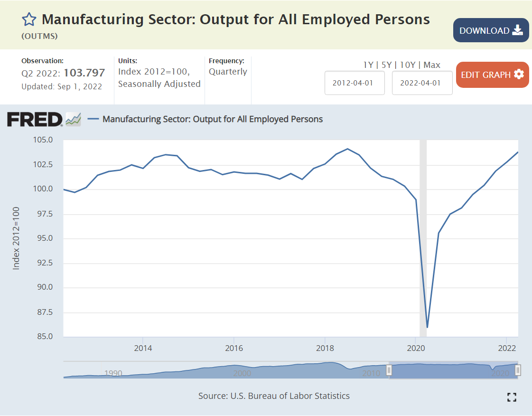Click the favorite star icon beside title
The height and width of the screenshot is (416, 532).
(29, 19)
